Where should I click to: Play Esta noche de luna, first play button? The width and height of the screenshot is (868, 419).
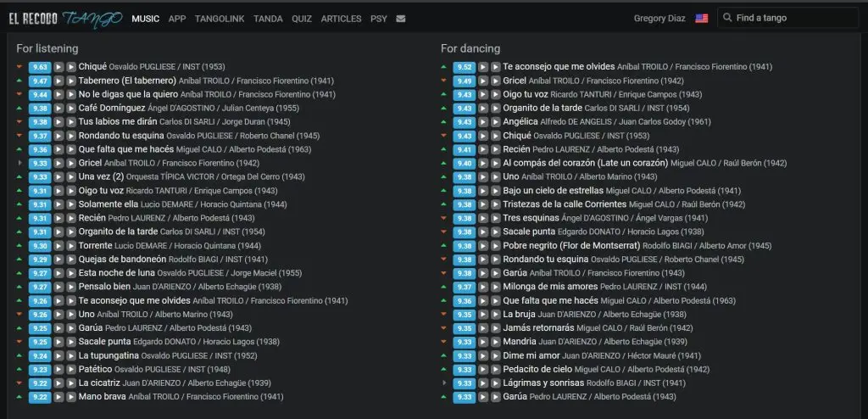coord(58,273)
